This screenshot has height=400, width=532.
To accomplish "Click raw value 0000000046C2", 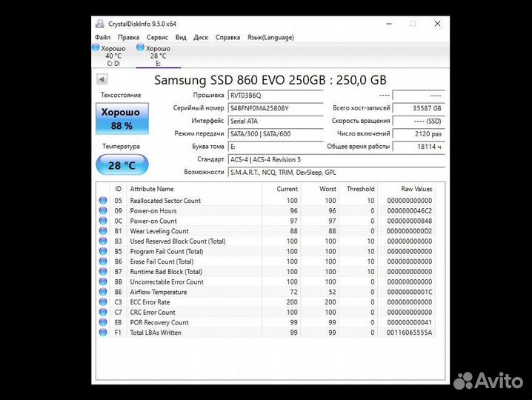I will pyautogui.click(x=410, y=210).
